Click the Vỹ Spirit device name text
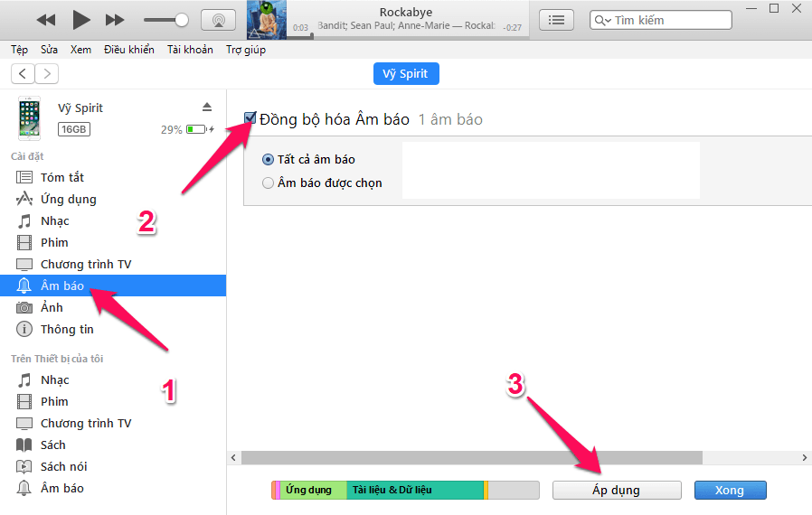 pyautogui.click(x=80, y=108)
